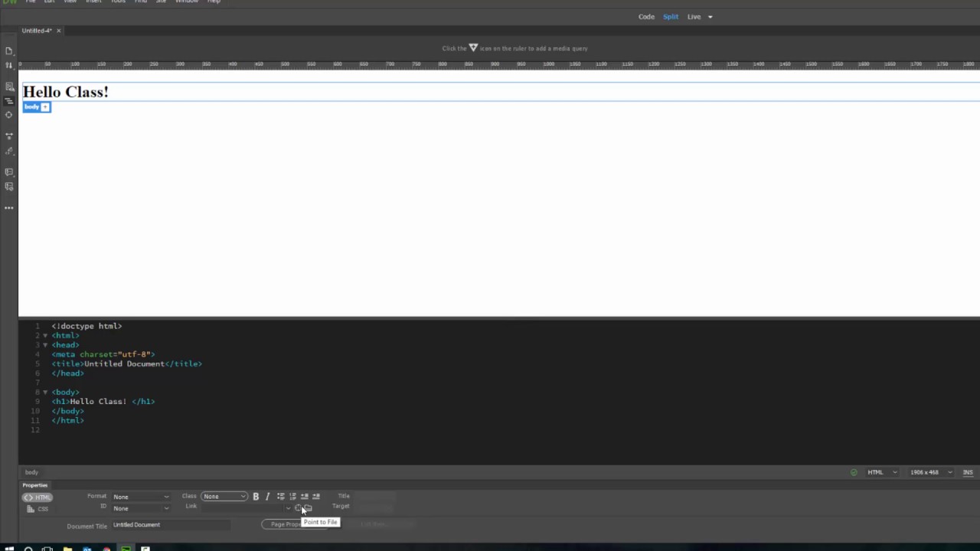This screenshot has height=551, width=980.
Task: Click the Hello Class! heading in Live view
Action: pos(66,92)
